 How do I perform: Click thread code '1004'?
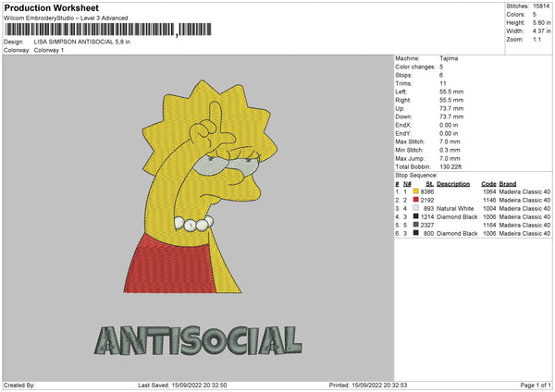(489, 208)
